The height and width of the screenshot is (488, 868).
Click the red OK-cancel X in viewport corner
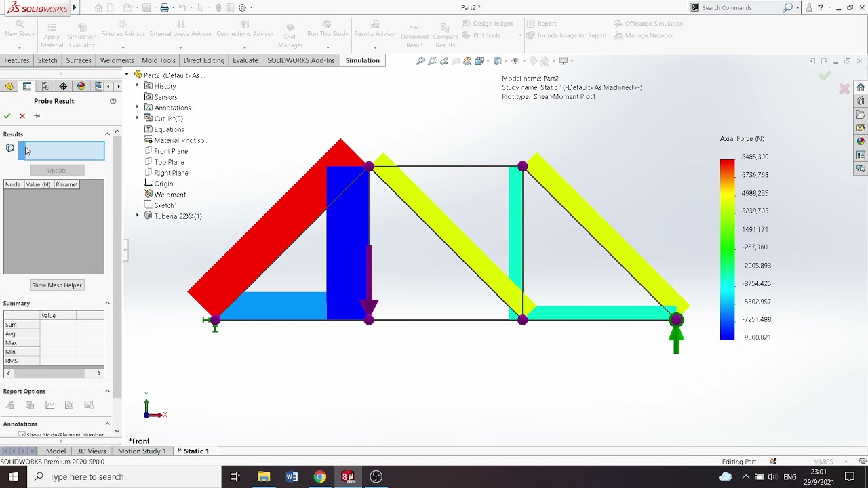[x=844, y=89]
